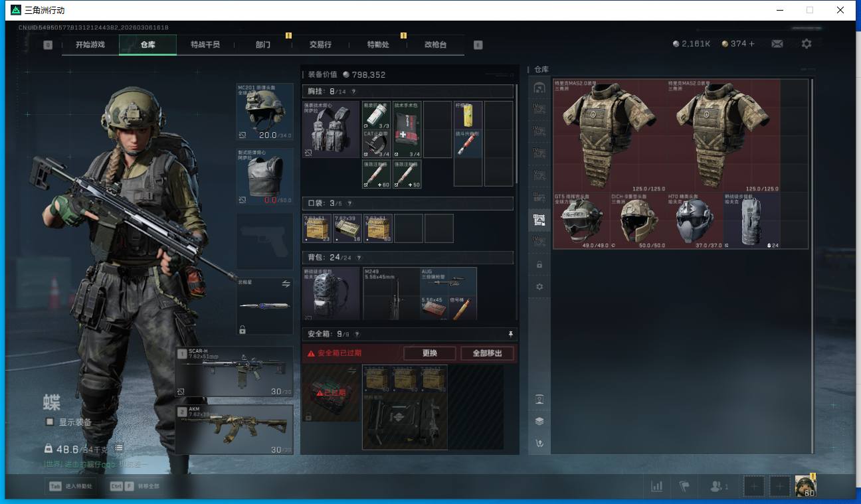This screenshot has height=504, width=861.
Task: Click the help icon beside 口袋
Action: click(x=349, y=203)
